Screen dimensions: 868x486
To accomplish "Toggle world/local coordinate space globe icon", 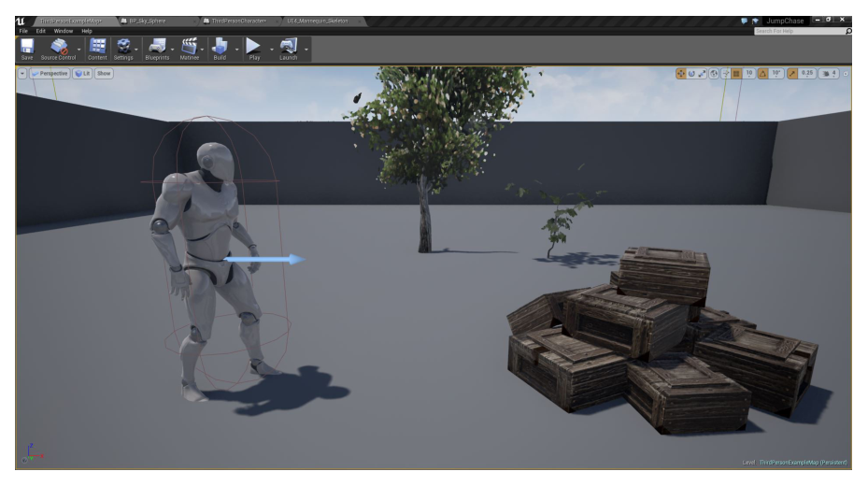I will tap(714, 74).
